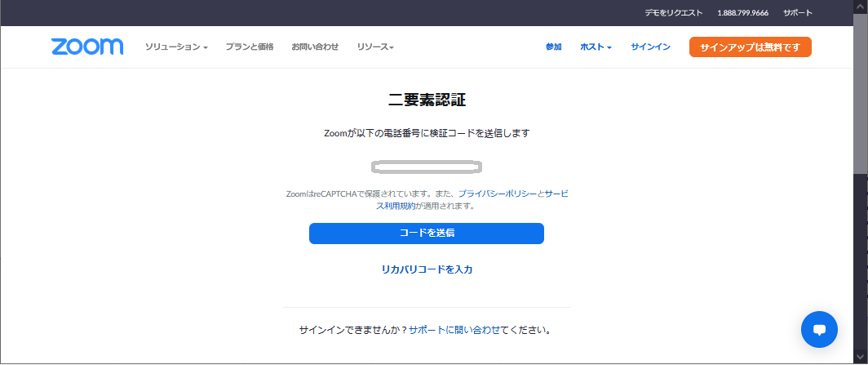This screenshot has width=868, height=365.
Task: Click the 二要素認証 heading text
Action: pos(427,100)
